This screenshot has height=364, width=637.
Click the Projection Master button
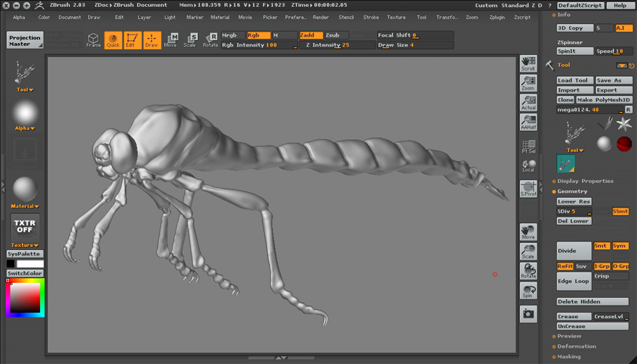(x=25, y=41)
